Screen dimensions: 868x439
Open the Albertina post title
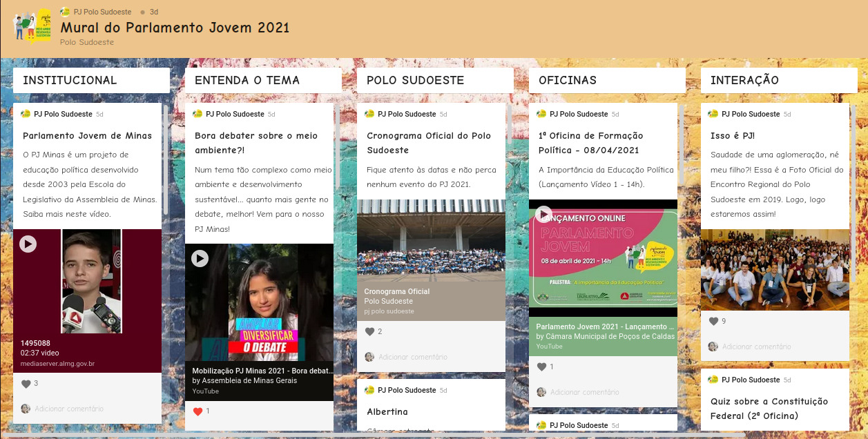387,412
